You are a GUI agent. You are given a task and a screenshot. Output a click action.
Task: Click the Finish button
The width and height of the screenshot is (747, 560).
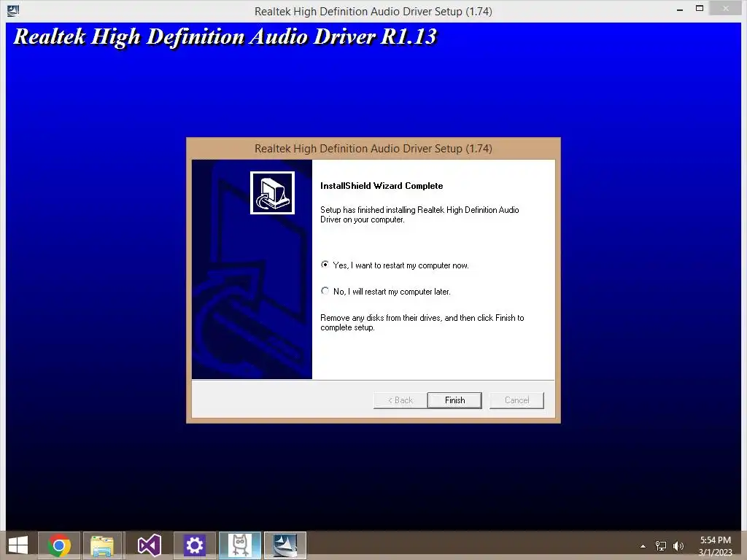pyautogui.click(x=454, y=400)
